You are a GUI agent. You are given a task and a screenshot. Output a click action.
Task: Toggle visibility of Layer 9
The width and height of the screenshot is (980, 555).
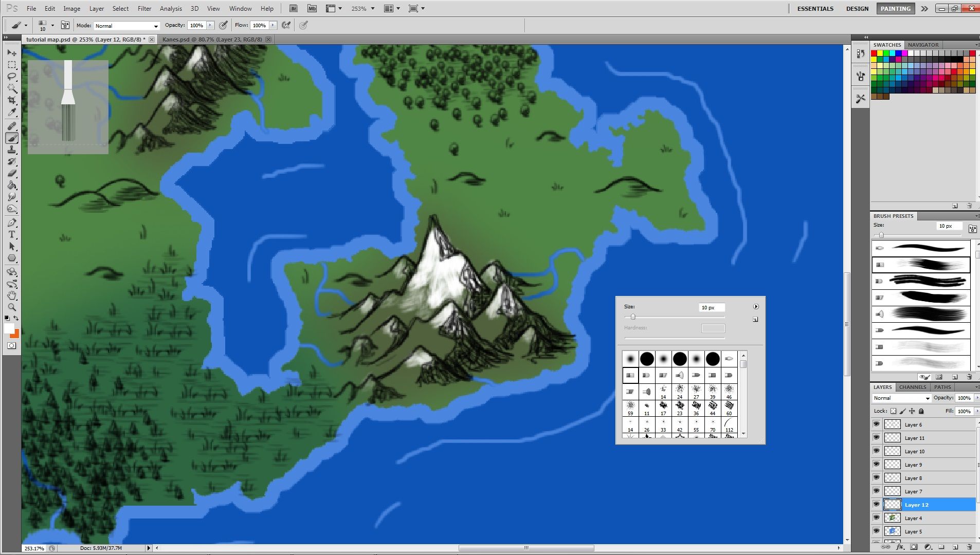click(x=877, y=465)
